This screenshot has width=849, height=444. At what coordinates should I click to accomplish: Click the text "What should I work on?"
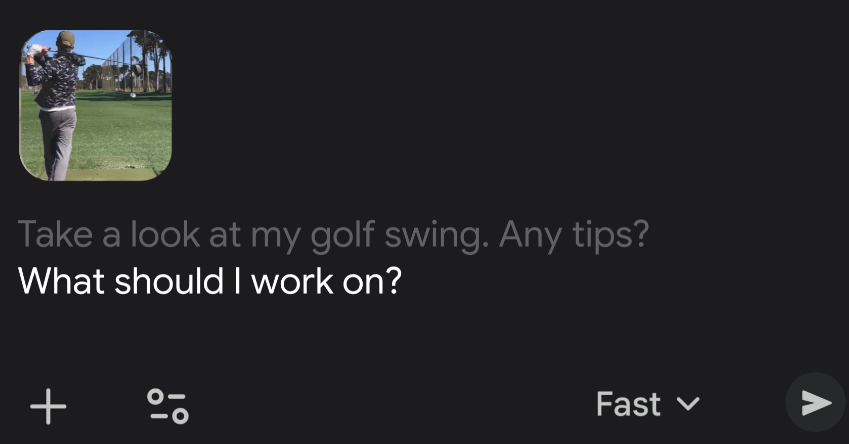[x=210, y=281]
